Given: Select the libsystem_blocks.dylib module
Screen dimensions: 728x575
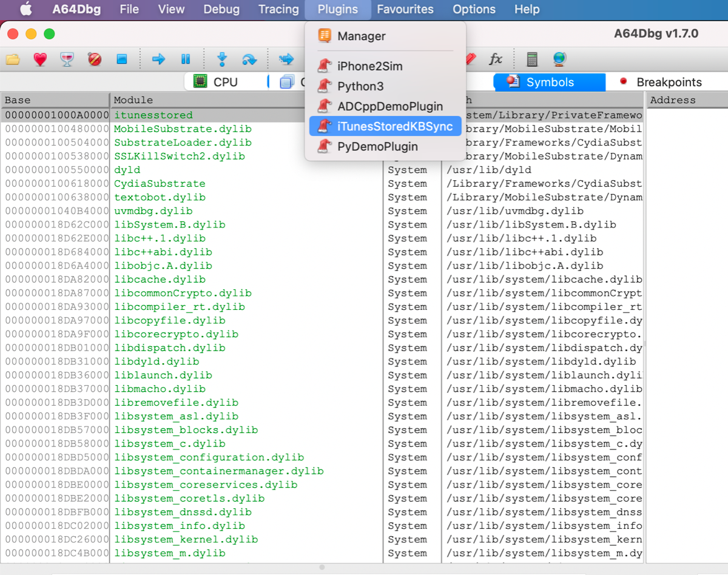Looking at the screenshot, I should click(186, 430).
